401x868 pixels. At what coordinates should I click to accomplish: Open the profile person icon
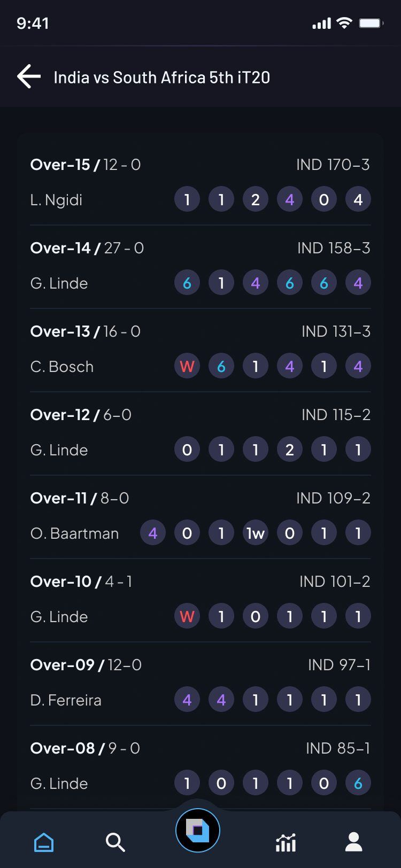[x=353, y=842]
